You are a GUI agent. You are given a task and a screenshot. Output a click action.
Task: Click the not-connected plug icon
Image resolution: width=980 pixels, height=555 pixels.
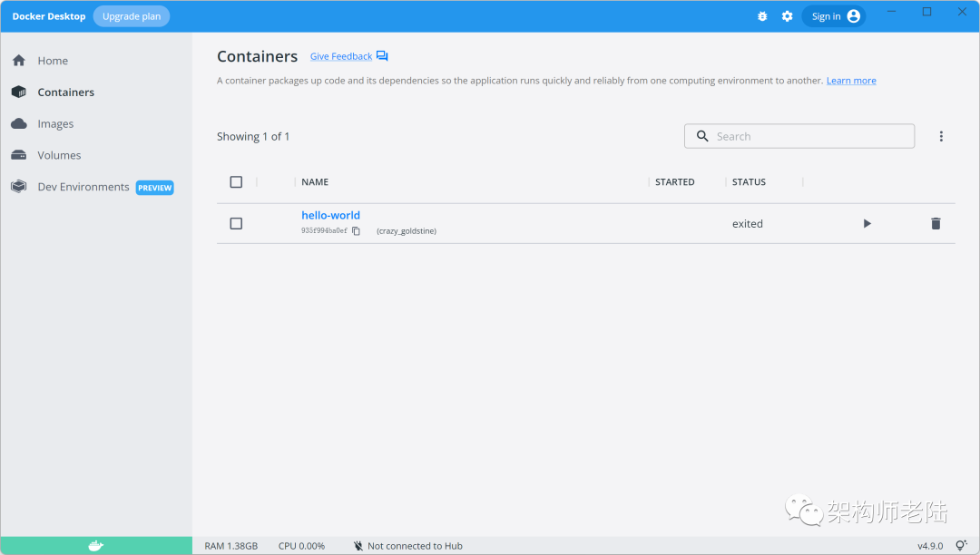[x=358, y=546]
